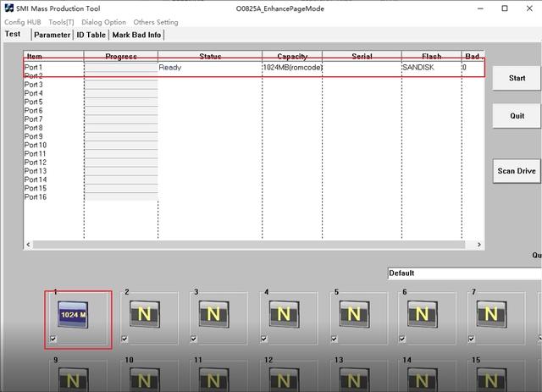The height and width of the screenshot is (392, 542).
Task: Click the 1024MB(romcode) capacity cell
Action: point(292,68)
